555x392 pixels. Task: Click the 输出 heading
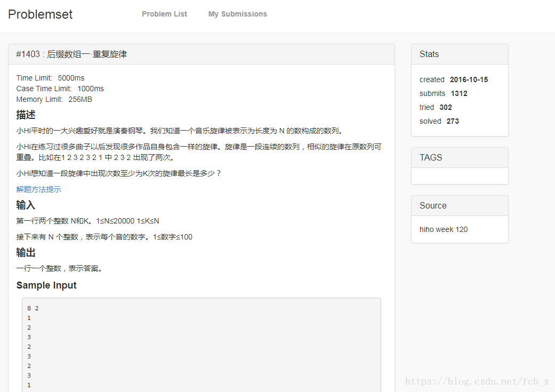click(x=26, y=252)
